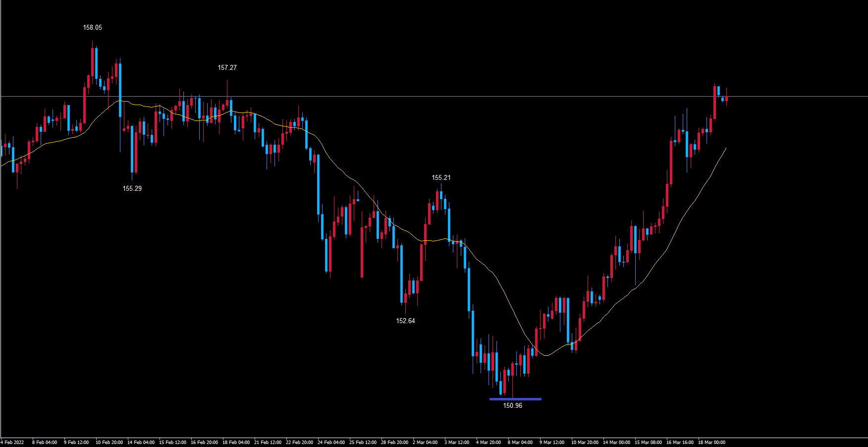This screenshot has height=447, width=868.
Task: Click the 10 Feb 20:00 time label
Action: pos(109,443)
